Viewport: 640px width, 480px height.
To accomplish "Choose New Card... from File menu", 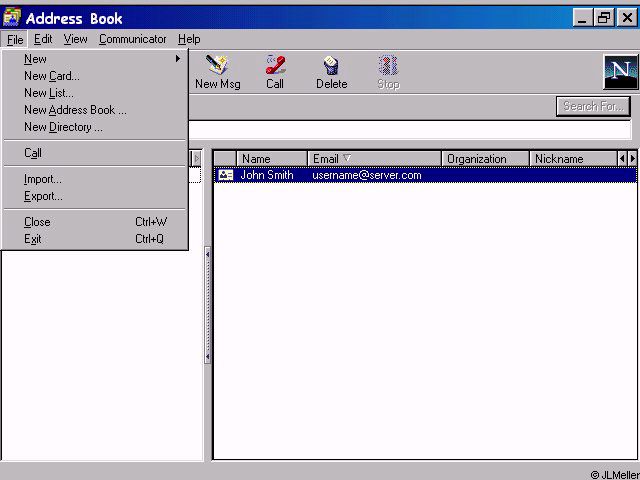I will pyautogui.click(x=95, y=76).
